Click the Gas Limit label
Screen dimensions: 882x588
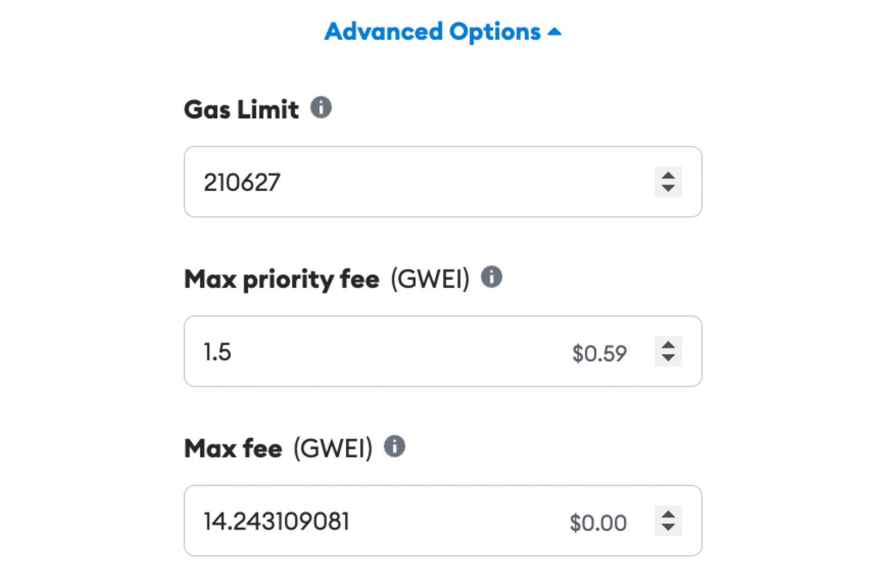pos(241,109)
